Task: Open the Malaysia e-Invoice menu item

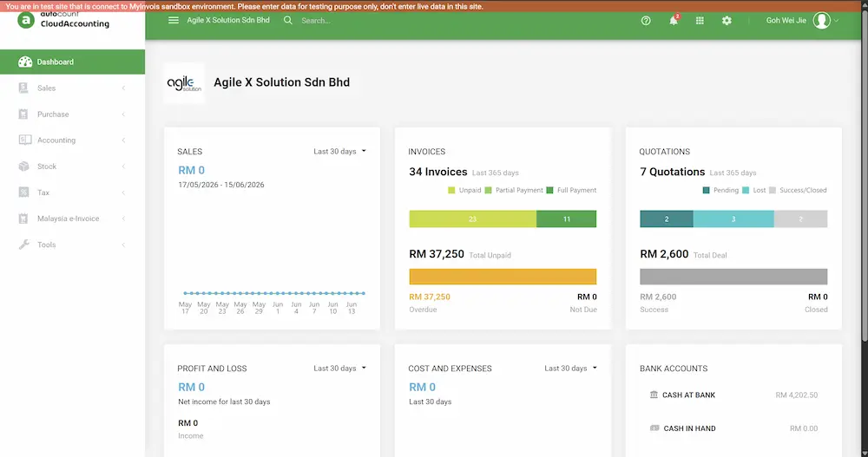Action: (x=73, y=219)
